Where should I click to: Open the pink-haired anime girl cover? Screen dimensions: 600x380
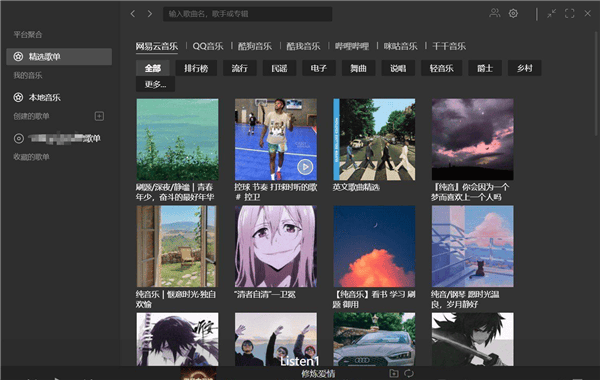coord(276,246)
